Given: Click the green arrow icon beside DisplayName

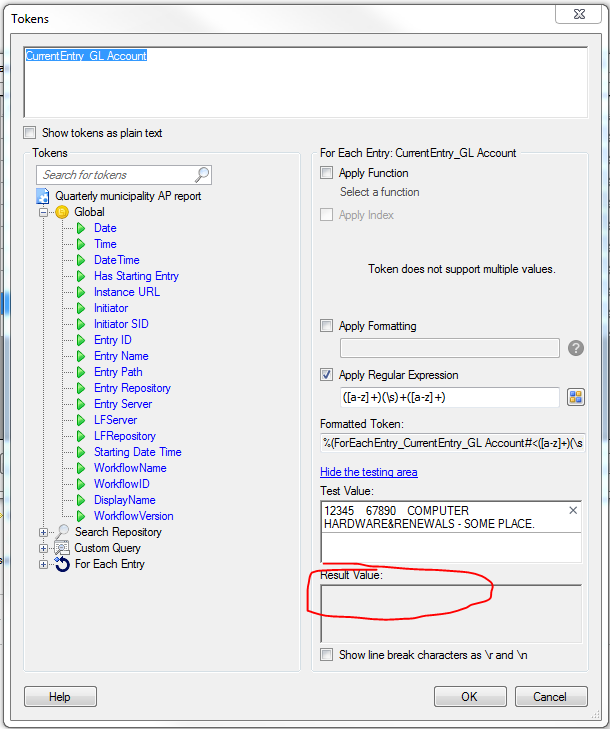Looking at the screenshot, I should 81,500.
